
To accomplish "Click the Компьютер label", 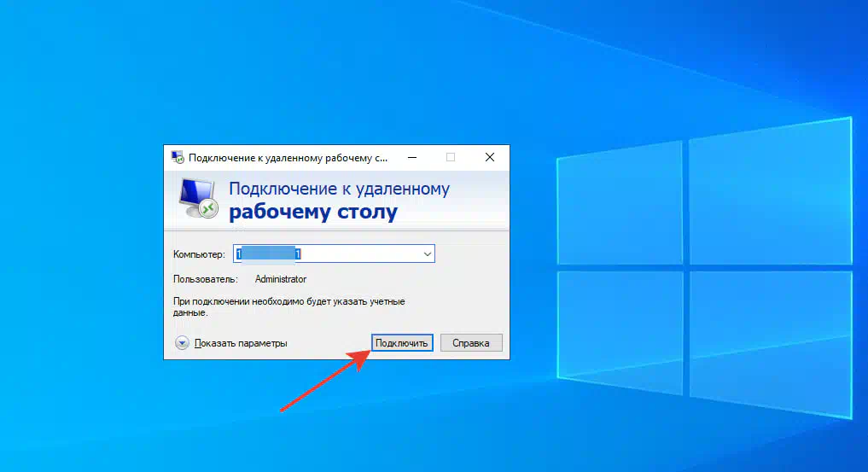I will (x=199, y=254).
